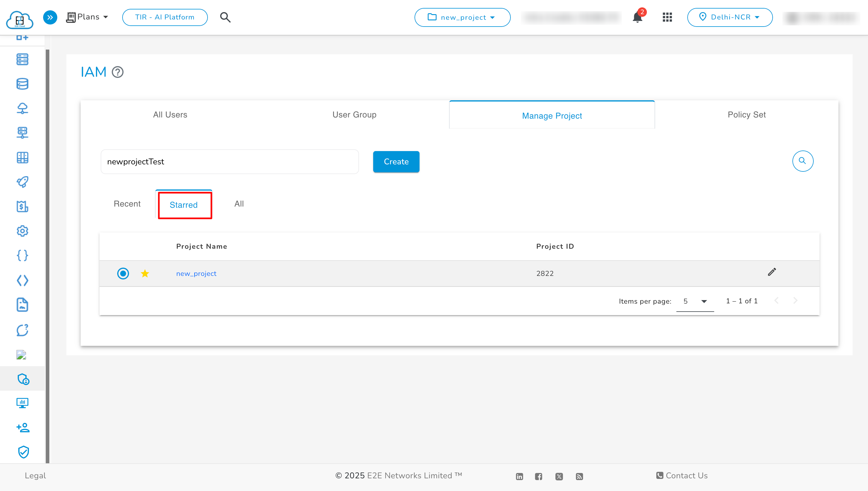The width and height of the screenshot is (868, 491).
Task: Click the top bar magnifier search icon
Action: (x=225, y=17)
